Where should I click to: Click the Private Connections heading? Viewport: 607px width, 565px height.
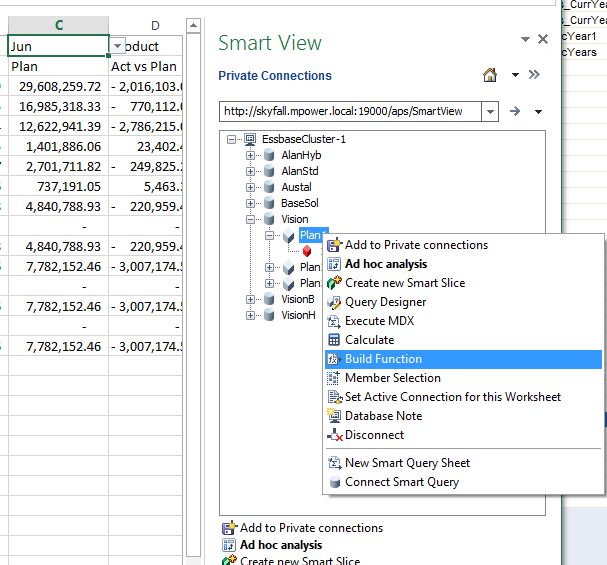tap(275, 75)
